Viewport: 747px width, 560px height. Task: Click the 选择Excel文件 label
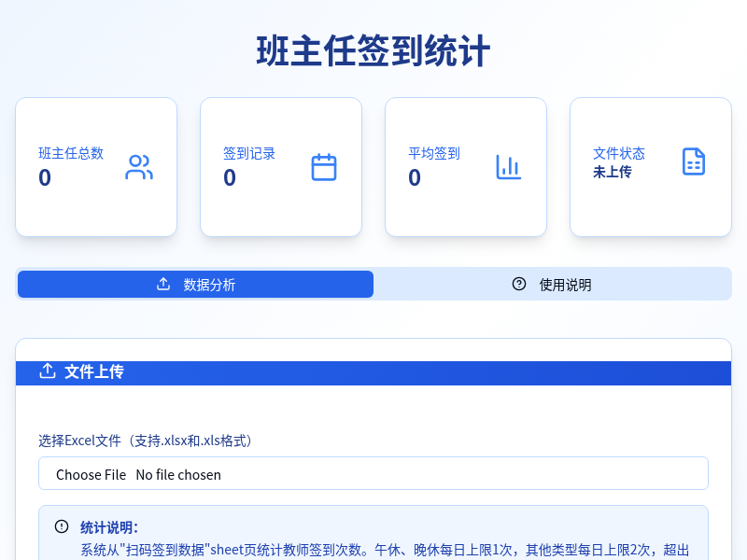point(145,441)
